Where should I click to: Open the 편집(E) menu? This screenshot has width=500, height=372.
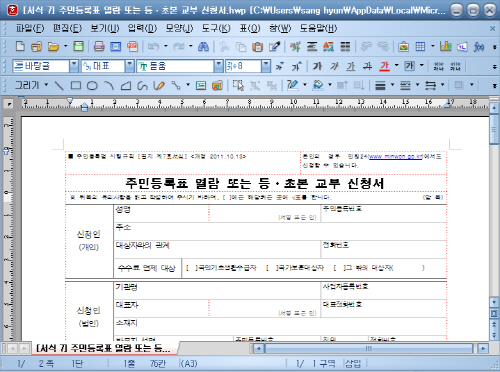point(67,28)
